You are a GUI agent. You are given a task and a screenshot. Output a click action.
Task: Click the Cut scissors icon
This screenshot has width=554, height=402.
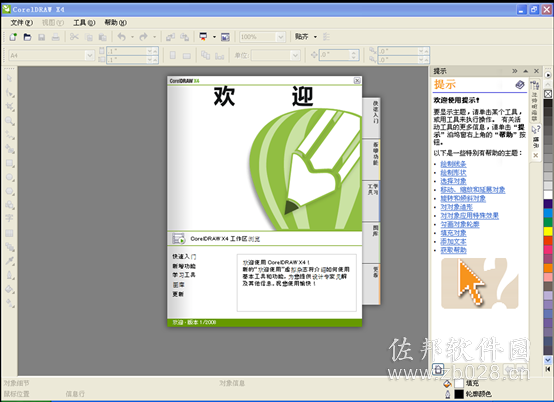[x=74, y=37]
